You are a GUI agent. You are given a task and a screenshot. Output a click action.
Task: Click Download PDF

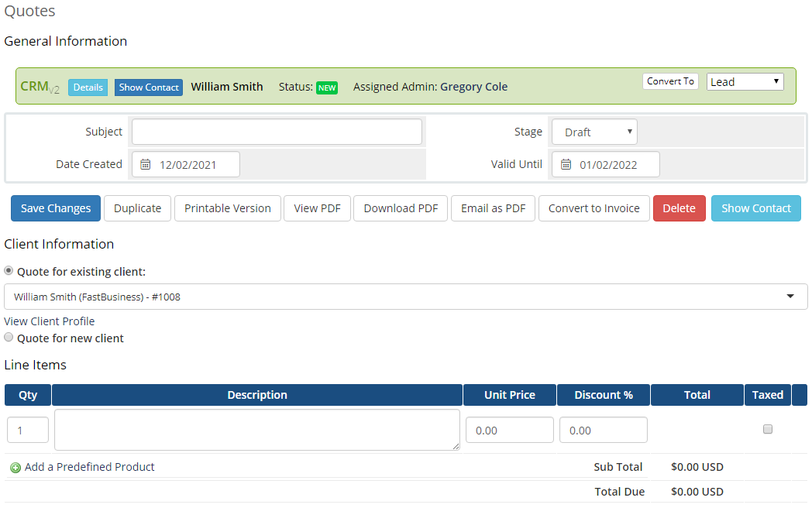click(x=401, y=208)
